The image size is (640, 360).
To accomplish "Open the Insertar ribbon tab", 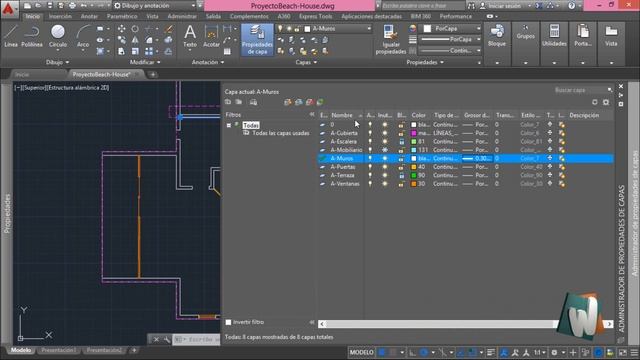I will (x=60, y=16).
